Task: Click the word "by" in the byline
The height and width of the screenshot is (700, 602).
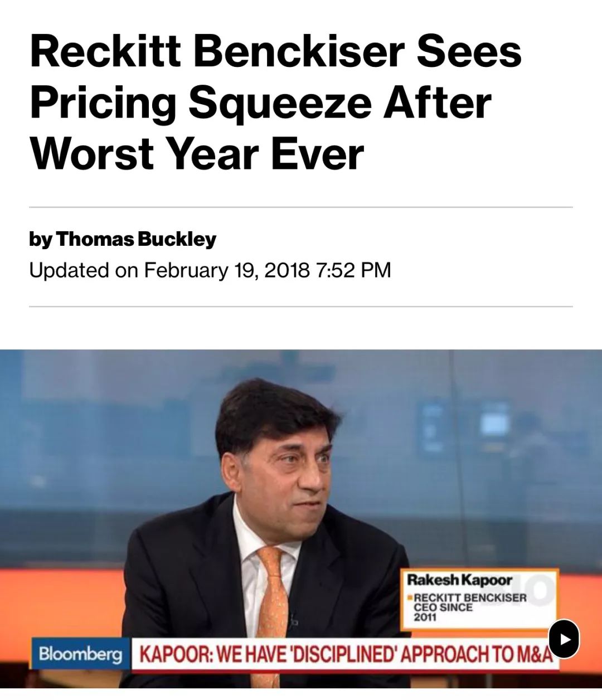Action: [40, 240]
